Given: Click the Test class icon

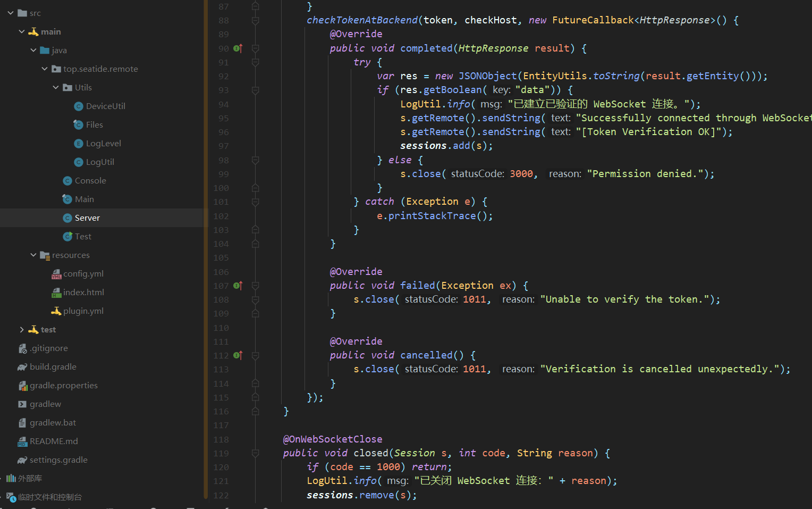Looking at the screenshot, I should click(x=68, y=236).
